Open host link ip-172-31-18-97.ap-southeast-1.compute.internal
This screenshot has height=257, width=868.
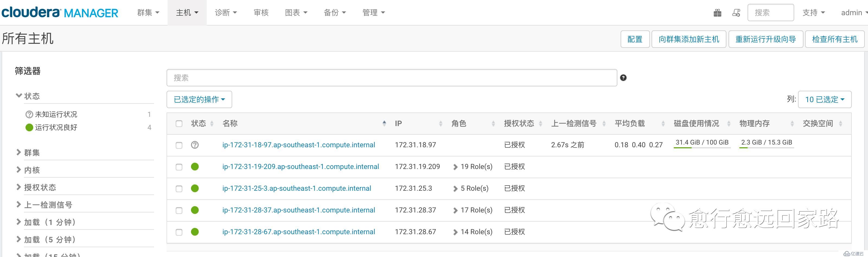click(x=299, y=145)
